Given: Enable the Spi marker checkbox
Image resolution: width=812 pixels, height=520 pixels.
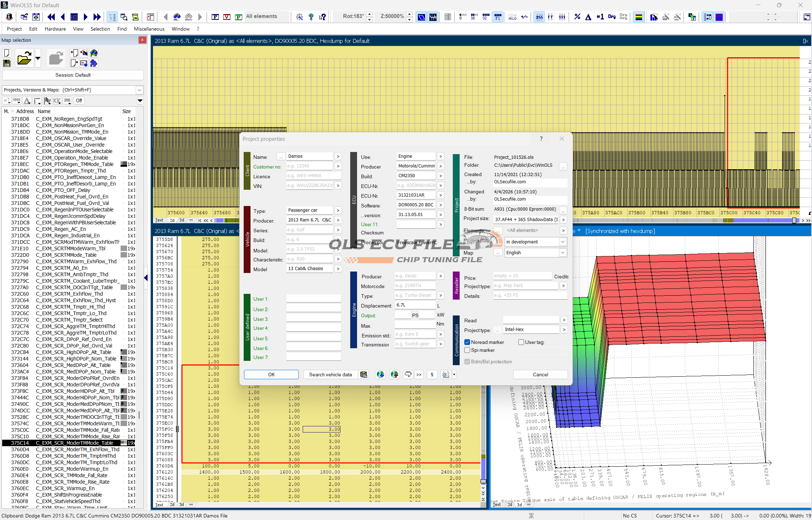Looking at the screenshot, I should point(467,350).
